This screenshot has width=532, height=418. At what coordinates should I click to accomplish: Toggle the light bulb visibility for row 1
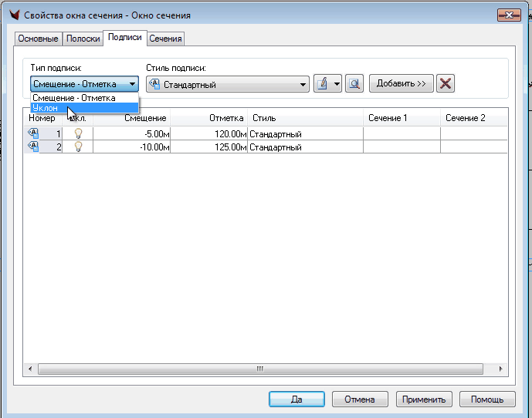tap(77, 133)
